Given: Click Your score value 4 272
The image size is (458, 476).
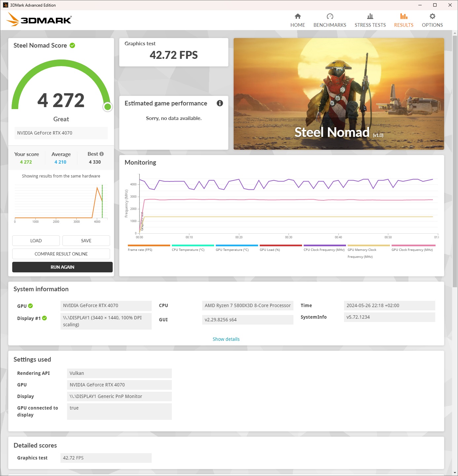Looking at the screenshot, I should tap(26, 162).
